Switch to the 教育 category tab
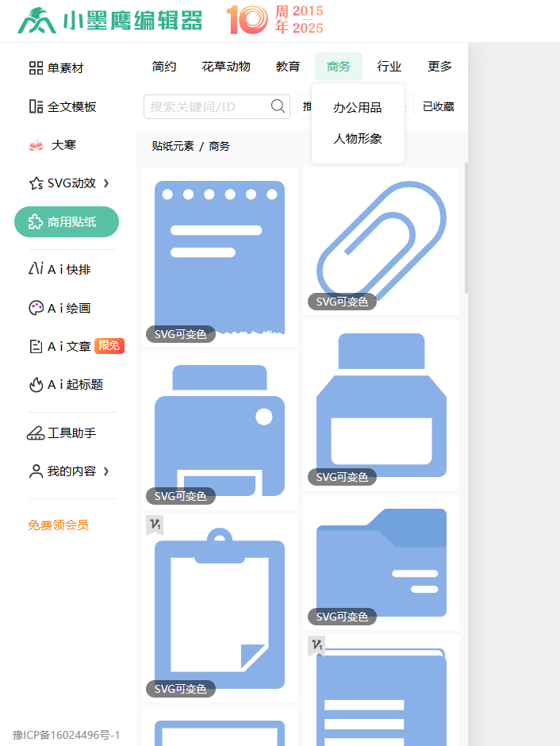Screen dimensions: 560x746 point(288,67)
